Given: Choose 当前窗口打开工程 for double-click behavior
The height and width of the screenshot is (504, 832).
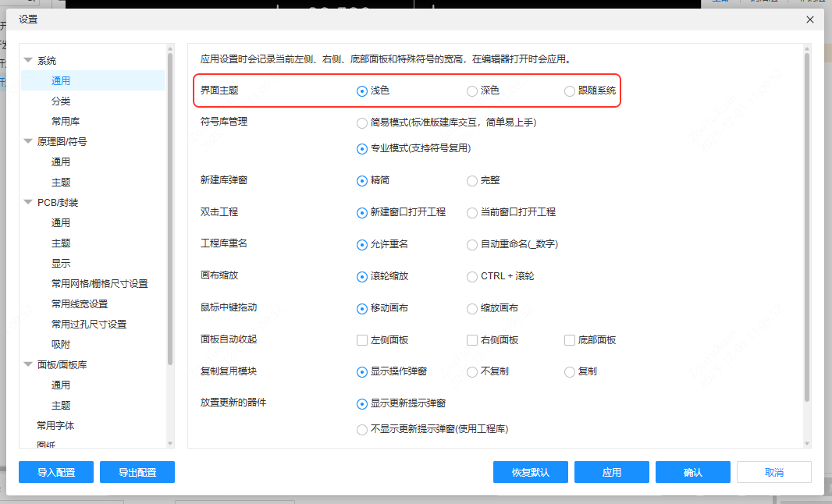Looking at the screenshot, I should tap(471, 212).
